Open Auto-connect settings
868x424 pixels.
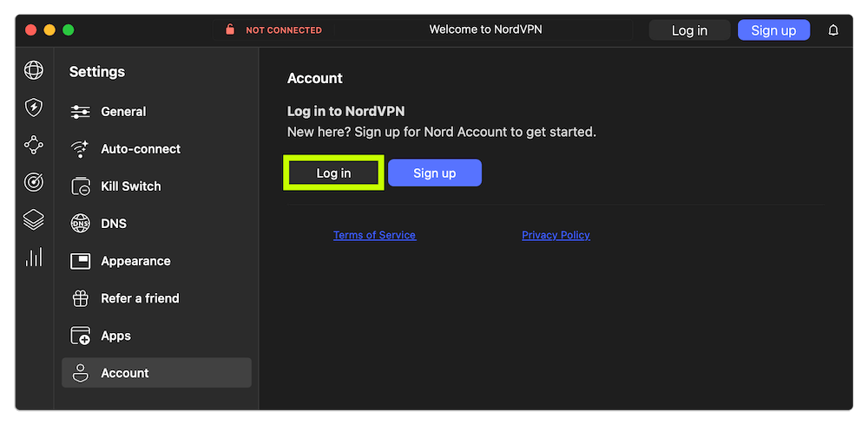pos(156,149)
